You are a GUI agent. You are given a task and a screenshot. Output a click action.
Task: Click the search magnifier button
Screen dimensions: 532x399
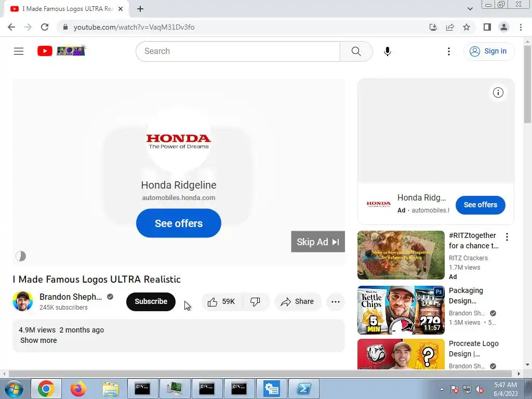(356, 51)
